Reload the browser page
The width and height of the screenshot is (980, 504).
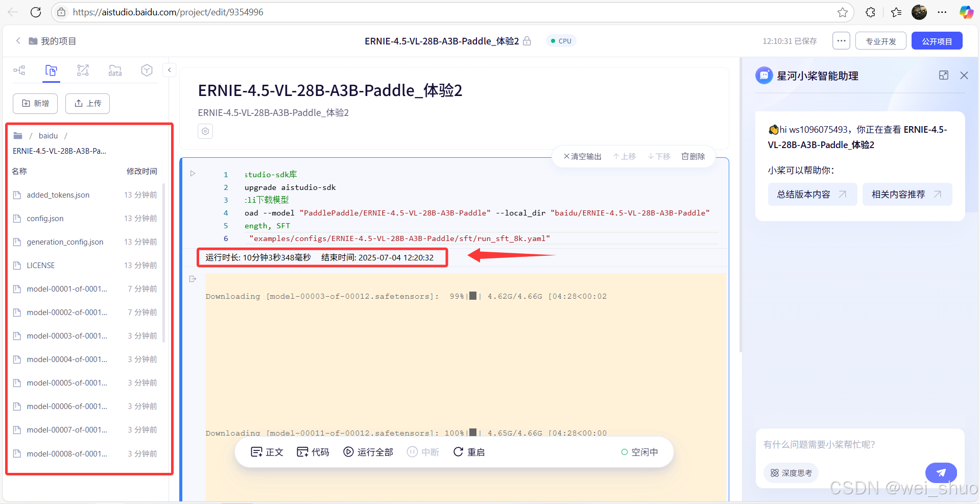[36, 12]
